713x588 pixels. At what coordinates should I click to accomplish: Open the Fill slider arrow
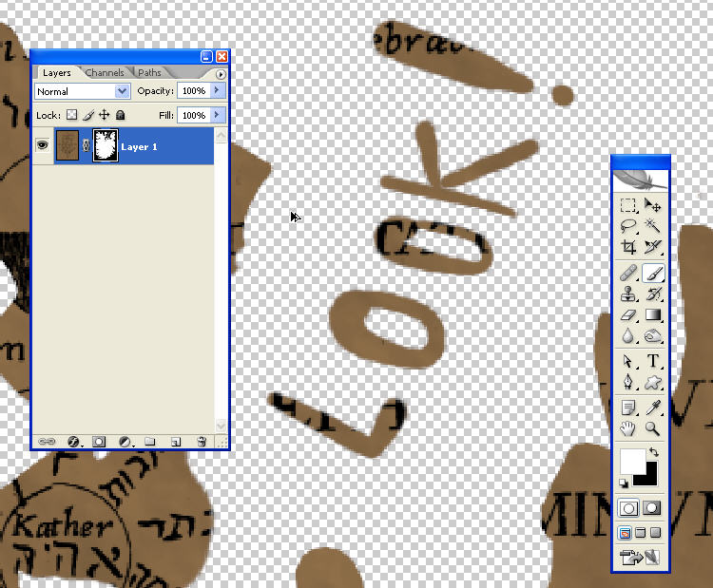click(x=217, y=115)
